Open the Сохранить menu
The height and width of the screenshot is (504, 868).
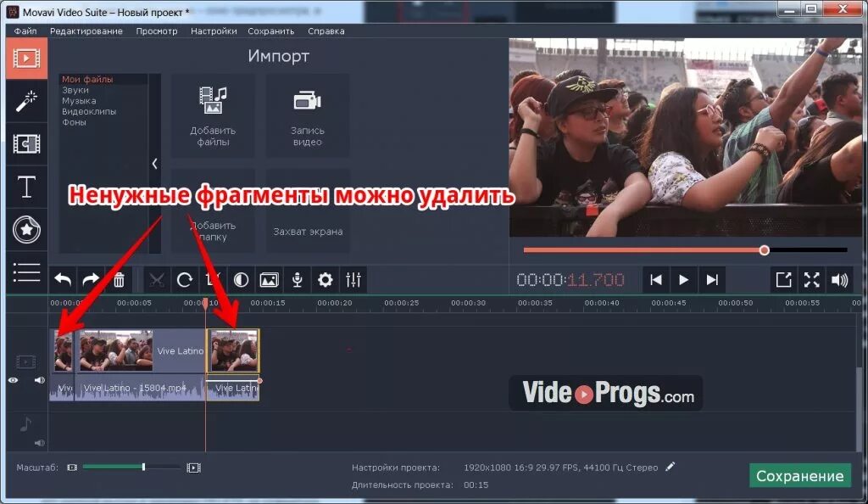click(x=271, y=31)
